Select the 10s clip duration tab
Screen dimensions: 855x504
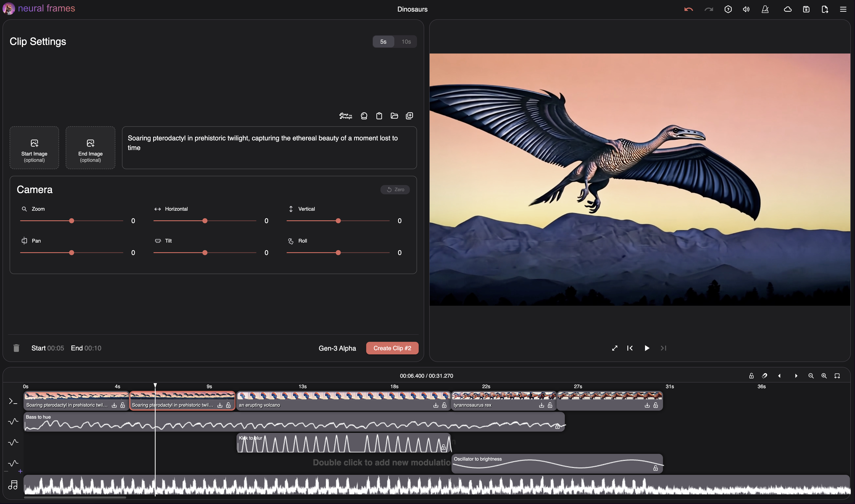[x=406, y=41]
